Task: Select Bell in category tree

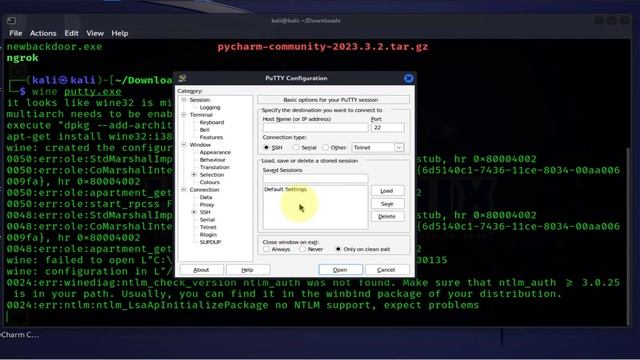Action: tap(204, 130)
